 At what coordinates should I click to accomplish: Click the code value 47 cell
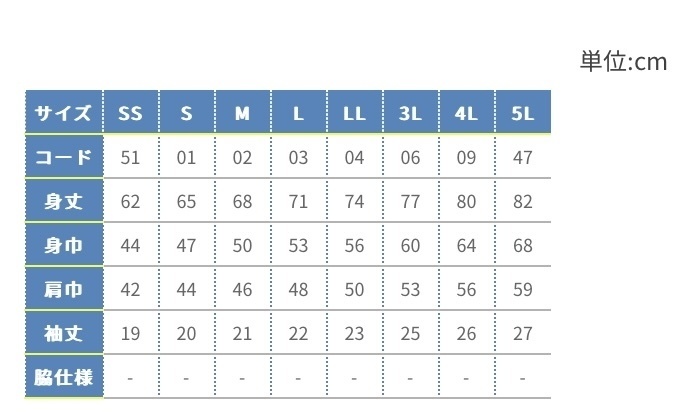[x=522, y=157]
